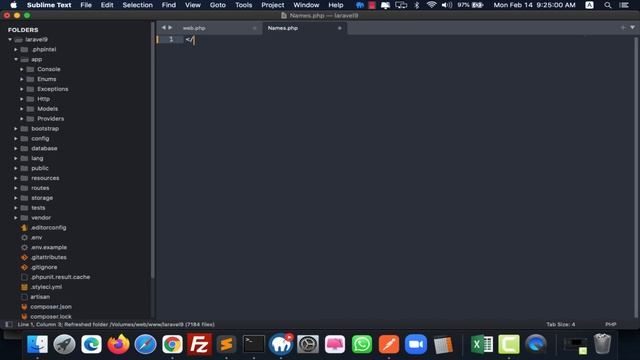Select the Names.php tab
The width and height of the screenshot is (640, 360).
click(x=282, y=28)
